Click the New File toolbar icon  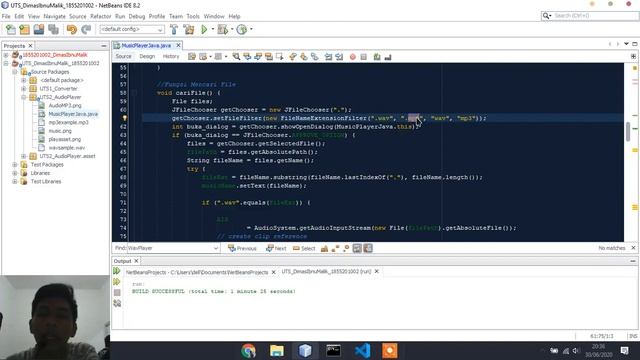11,29
